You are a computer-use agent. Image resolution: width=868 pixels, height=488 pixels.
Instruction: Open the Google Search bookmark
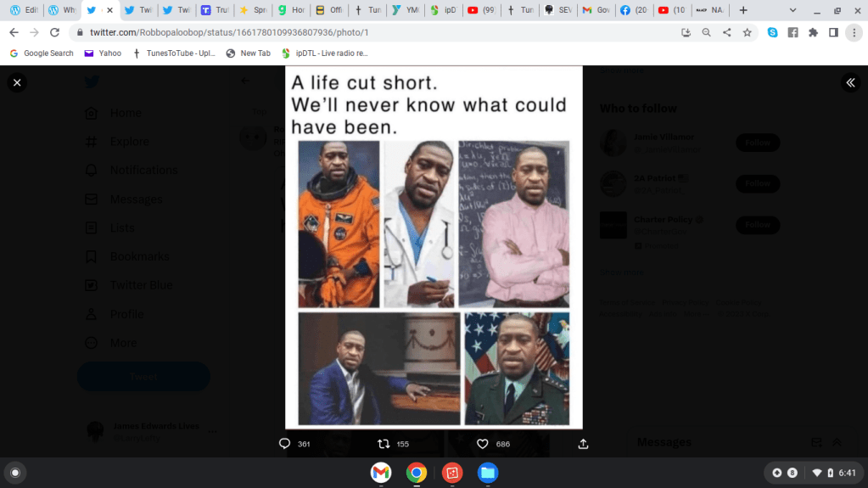pyautogui.click(x=42, y=53)
